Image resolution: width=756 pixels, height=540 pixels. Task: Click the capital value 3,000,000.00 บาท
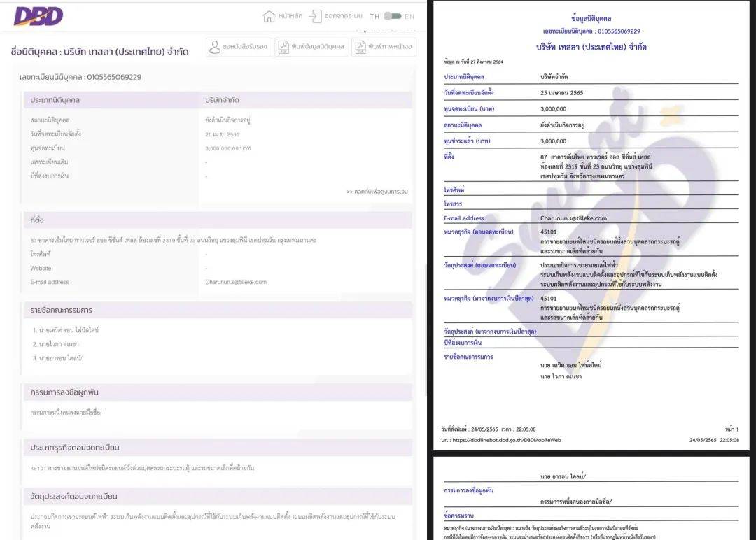(x=228, y=148)
